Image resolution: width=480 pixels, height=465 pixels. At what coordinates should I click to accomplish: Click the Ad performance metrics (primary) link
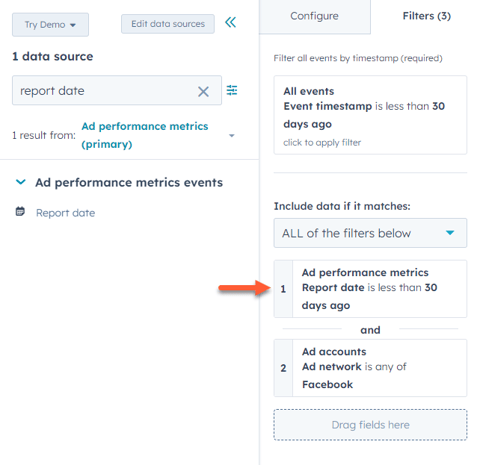coord(145,135)
